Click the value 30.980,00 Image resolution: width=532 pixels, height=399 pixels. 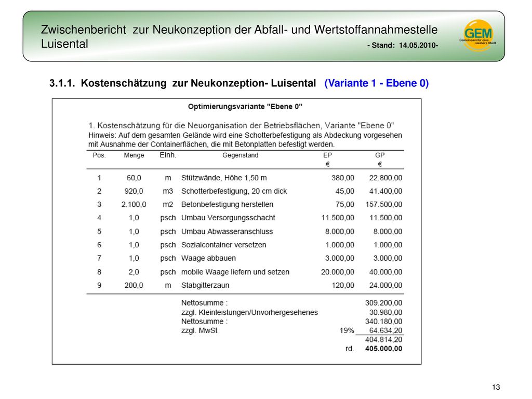[385, 312]
